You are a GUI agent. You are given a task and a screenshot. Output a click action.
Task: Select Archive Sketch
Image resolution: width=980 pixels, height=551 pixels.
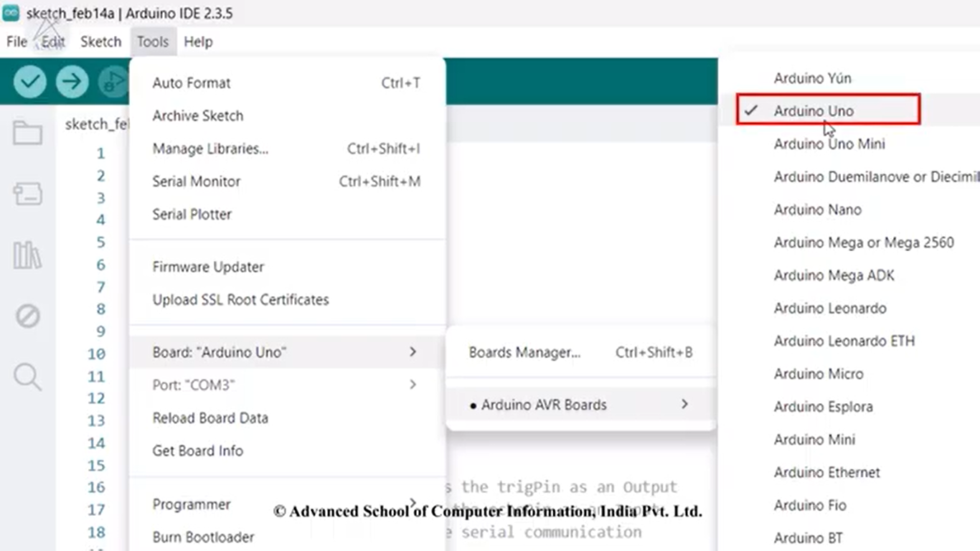[287, 116]
